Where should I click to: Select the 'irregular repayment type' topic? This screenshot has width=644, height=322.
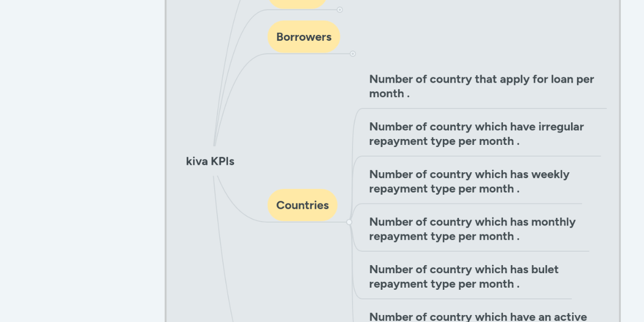pos(476,134)
